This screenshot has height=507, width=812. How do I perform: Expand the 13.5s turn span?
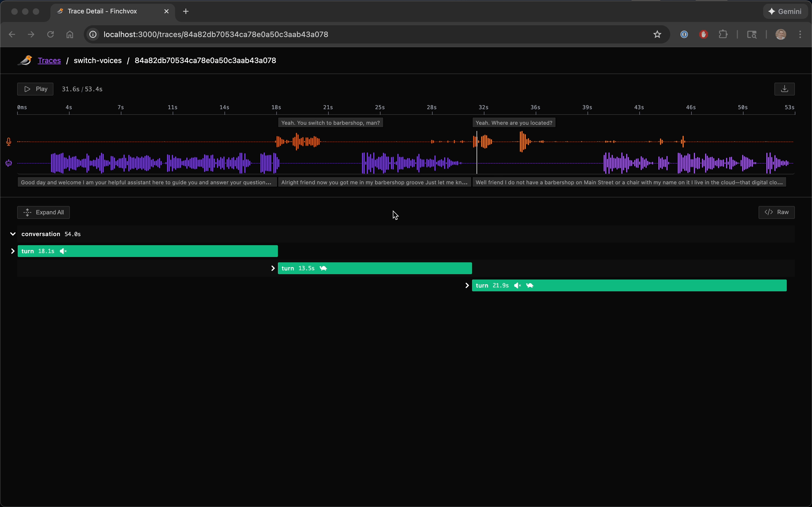(x=273, y=268)
